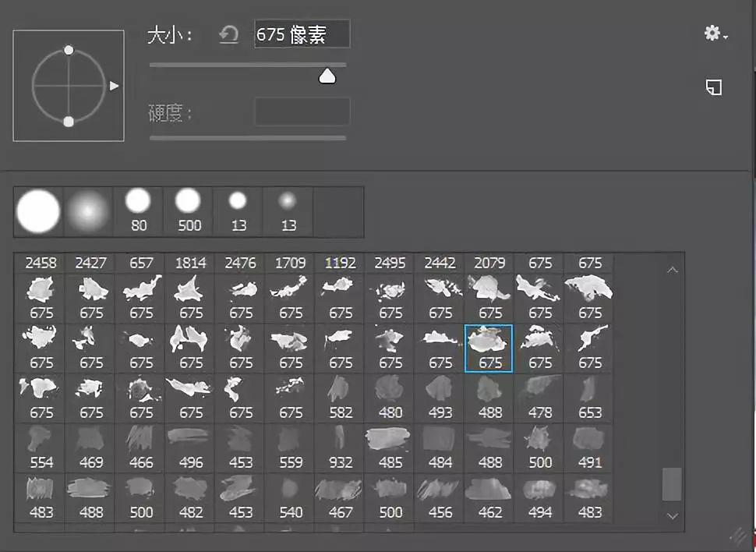Choose the brush preset sized 480
Image resolution: width=756 pixels, height=552 pixels.
390,398
